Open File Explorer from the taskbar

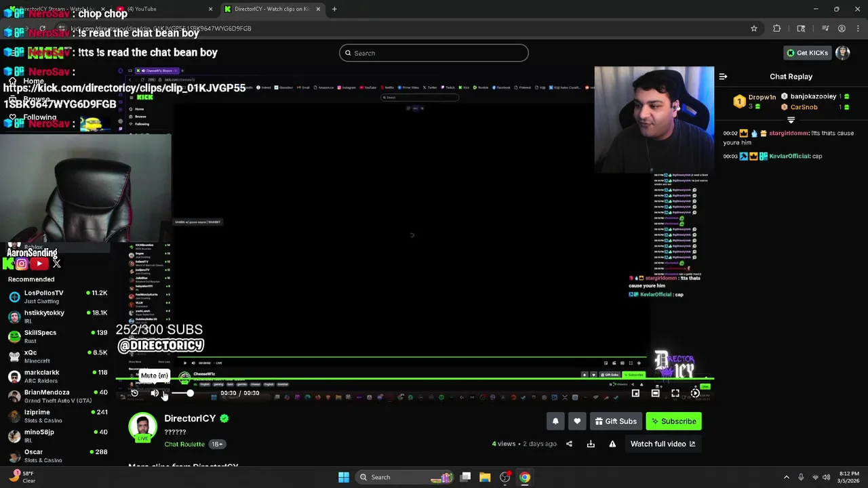pos(485,477)
